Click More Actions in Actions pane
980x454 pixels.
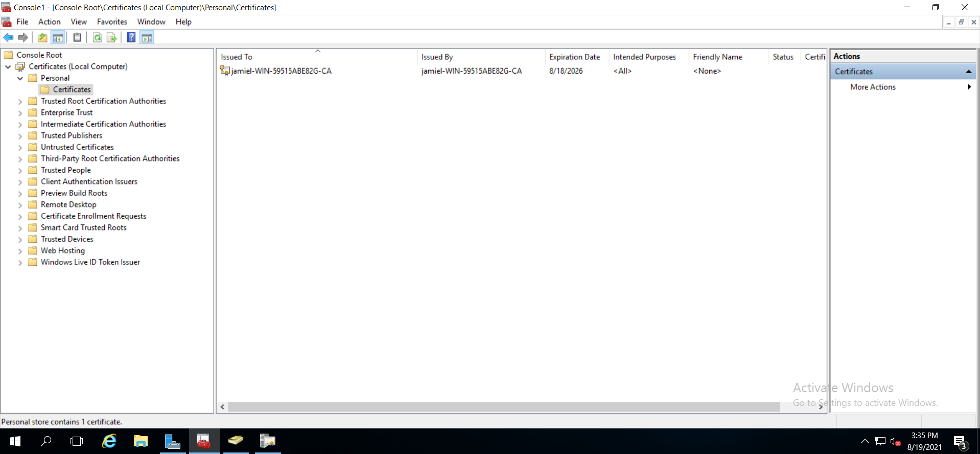point(873,87)
